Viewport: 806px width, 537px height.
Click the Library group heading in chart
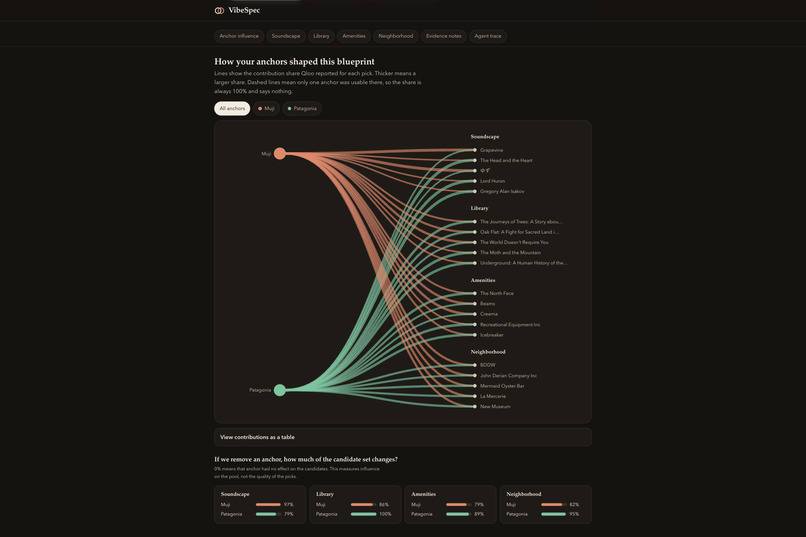tap(479, 208)
